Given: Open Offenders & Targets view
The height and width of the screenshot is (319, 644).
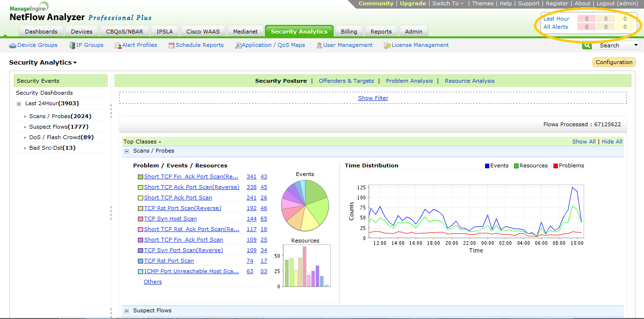Looking at the screenshot, I should (346, 81).
